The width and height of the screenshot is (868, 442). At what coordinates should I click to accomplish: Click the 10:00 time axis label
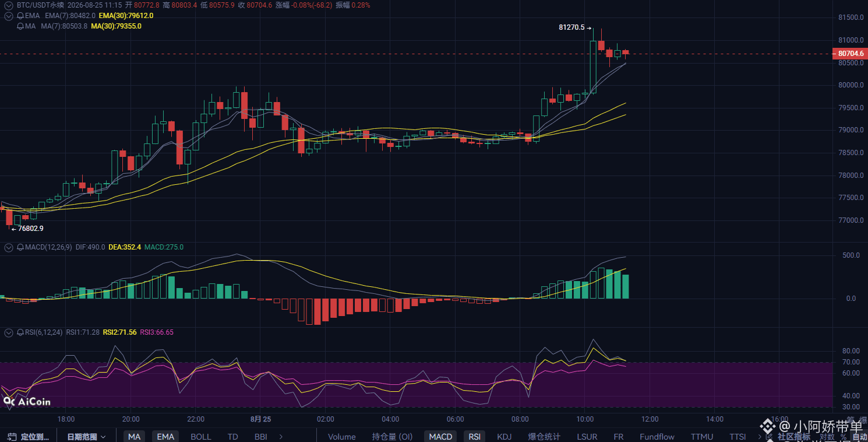pos(585,419)
